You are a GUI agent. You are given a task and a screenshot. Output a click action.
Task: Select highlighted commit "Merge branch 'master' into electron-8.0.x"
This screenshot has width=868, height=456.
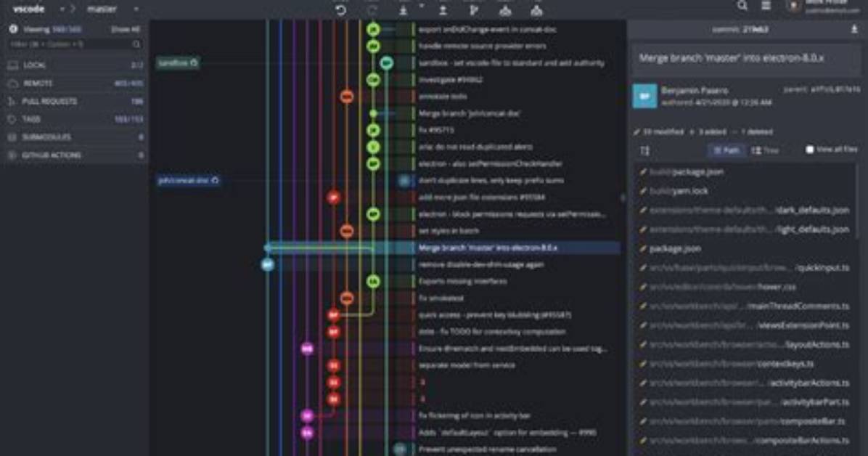(x=488, y=248)
